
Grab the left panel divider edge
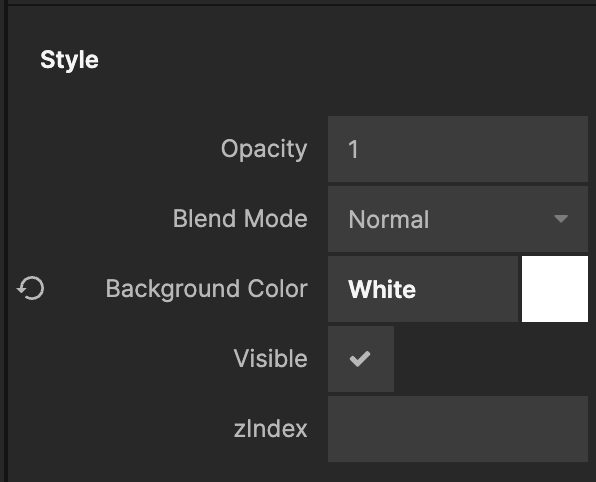(6, 241)
